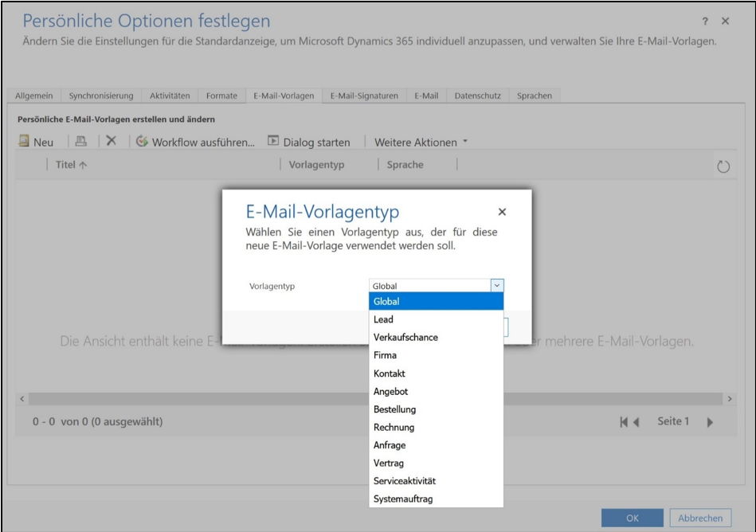
Task: Select Firma template type
Action: (436, 355)
